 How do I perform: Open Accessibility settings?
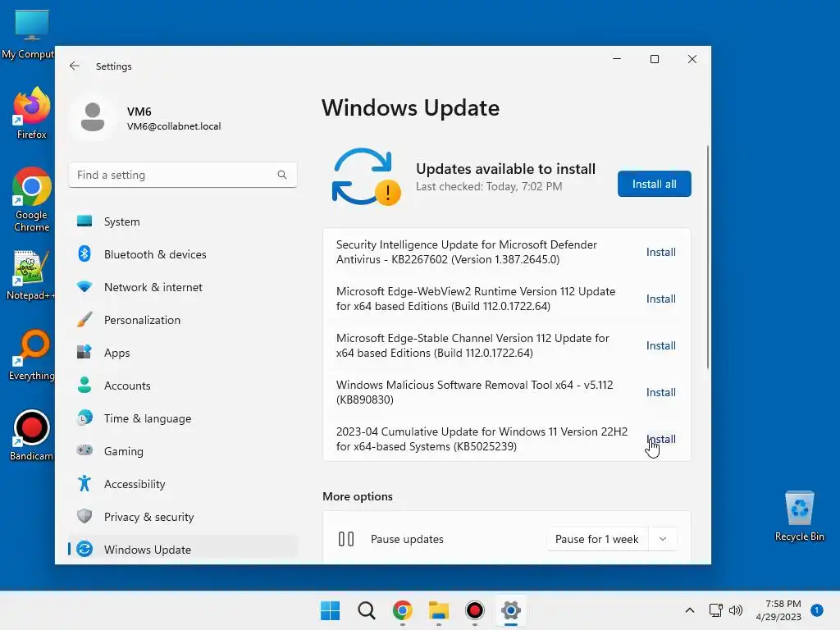(x=182, y=484)
